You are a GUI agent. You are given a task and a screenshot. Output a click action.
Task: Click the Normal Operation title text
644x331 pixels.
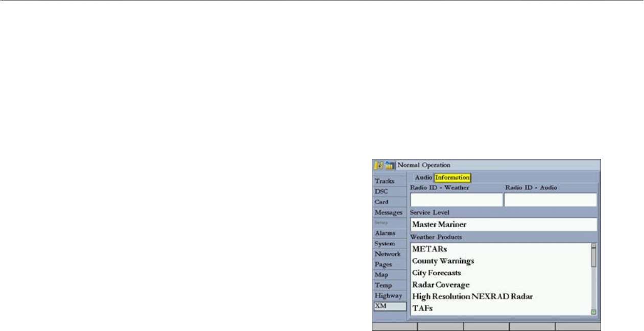(x=424, y=165)
